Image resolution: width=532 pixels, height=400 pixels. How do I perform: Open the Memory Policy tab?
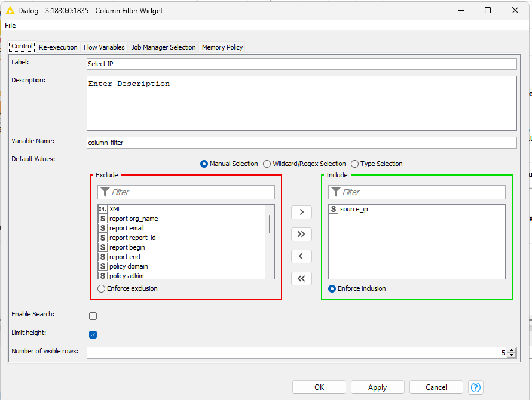tap(222, 47)
